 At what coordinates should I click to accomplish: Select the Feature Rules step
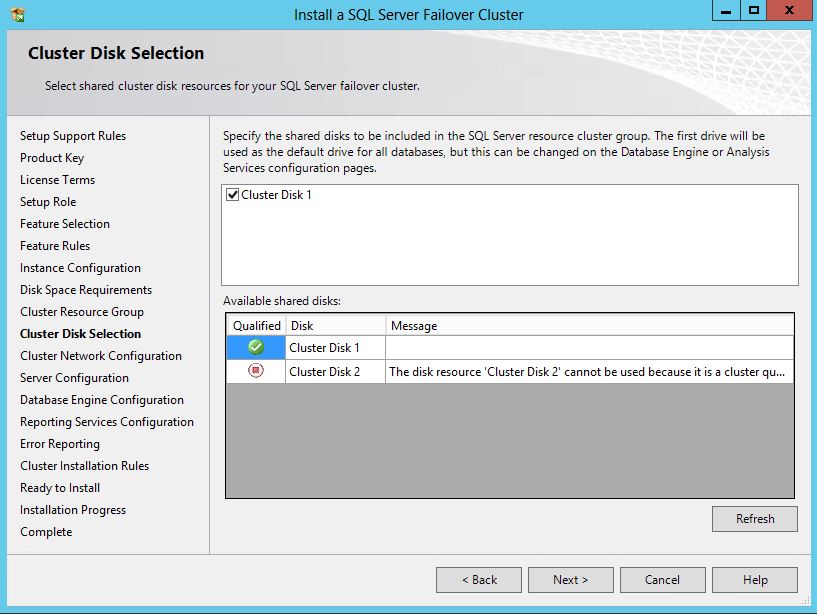point(55,245)
